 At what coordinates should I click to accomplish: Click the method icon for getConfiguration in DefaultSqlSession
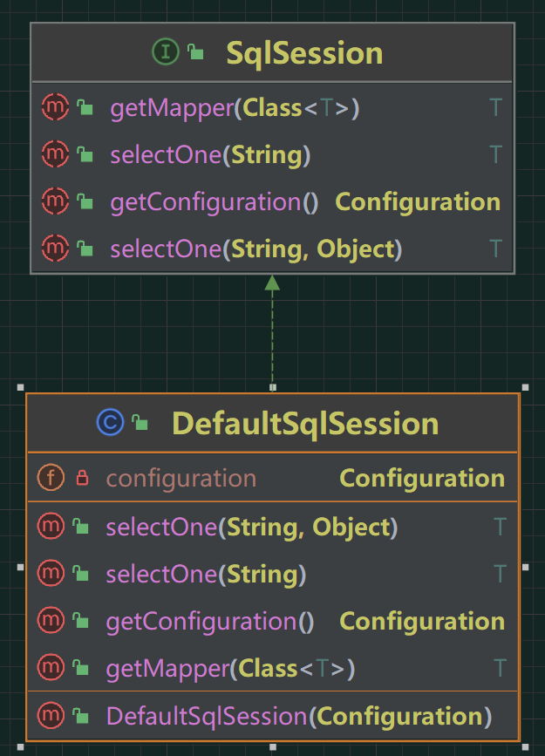coord(51,620)
